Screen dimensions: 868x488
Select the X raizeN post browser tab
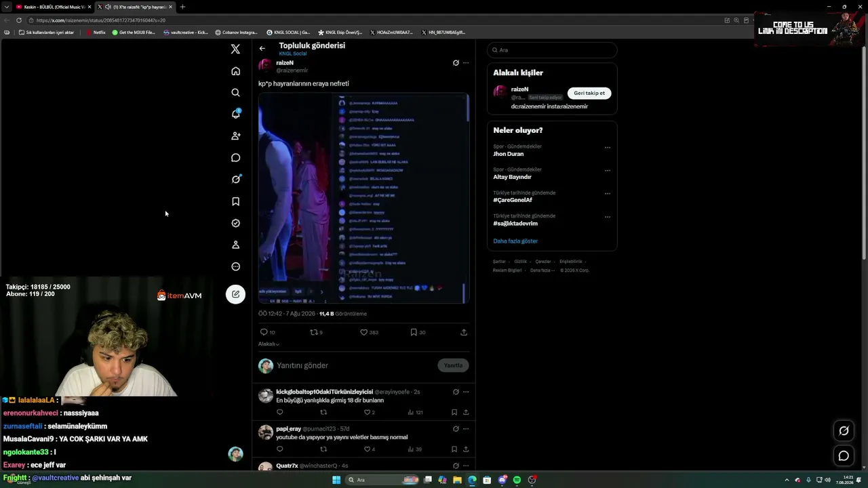point(134,7)
